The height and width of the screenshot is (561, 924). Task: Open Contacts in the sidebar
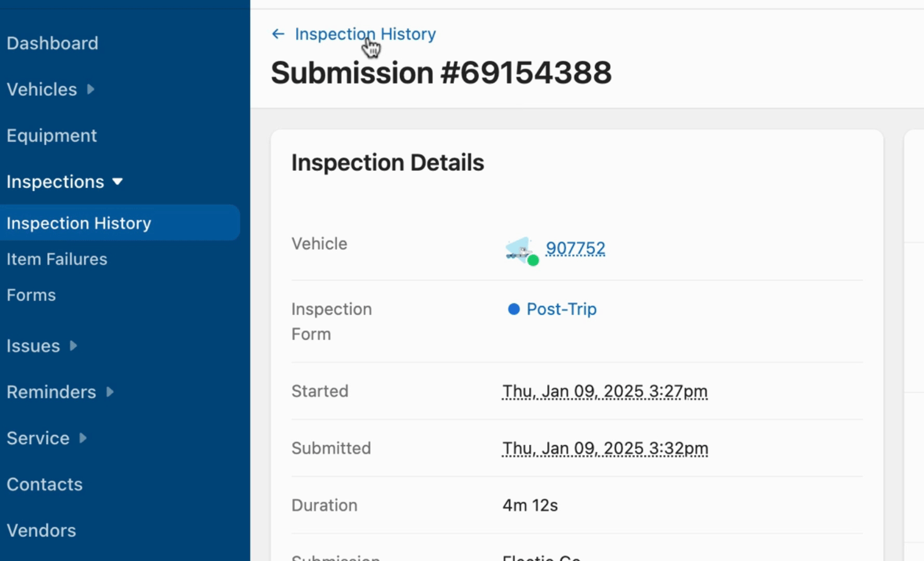(44, 485)
